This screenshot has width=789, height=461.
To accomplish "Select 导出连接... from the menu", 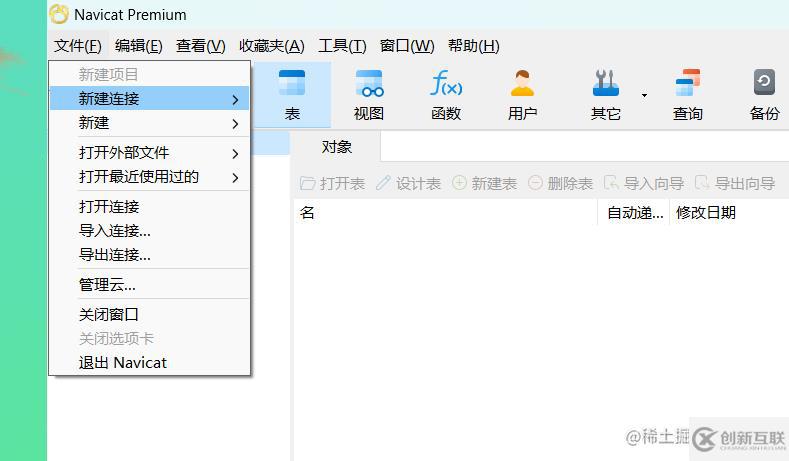I will (x=149, y=255).
